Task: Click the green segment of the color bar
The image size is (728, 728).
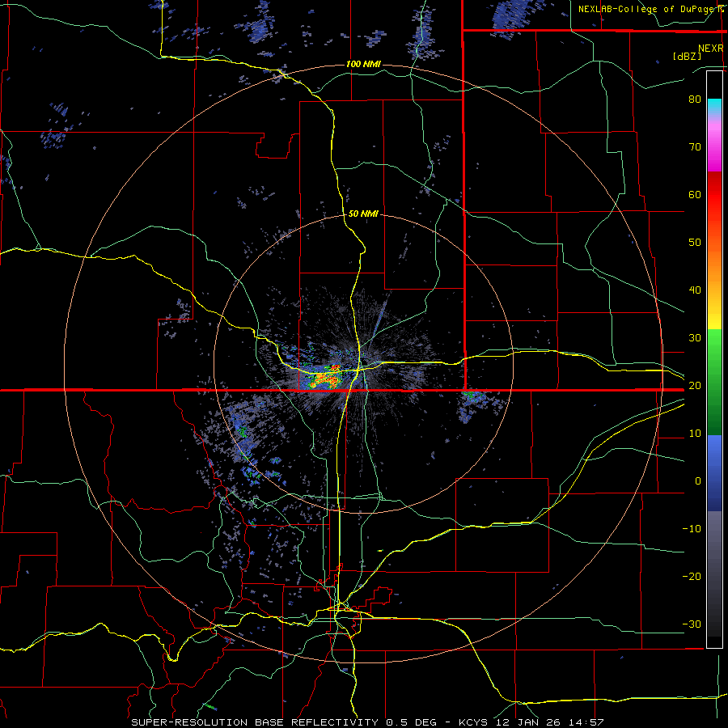Action: [x=714, y=382]
